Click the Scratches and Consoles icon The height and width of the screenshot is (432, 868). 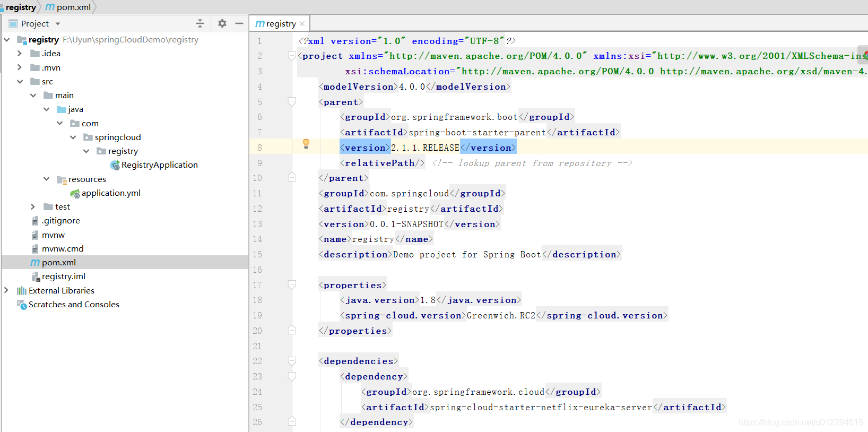coord(22,305)
